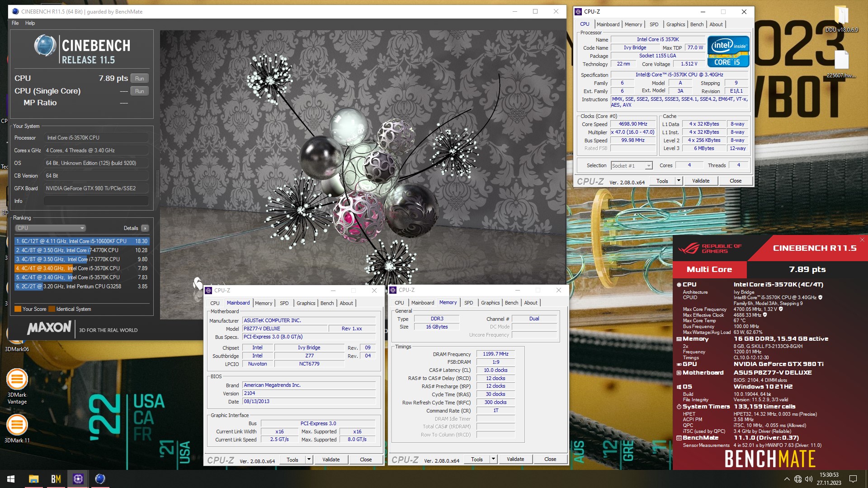Open SPD tab in Mainboard CPU-Z window
The image size is (868, 488).
pyautogui.click(x=284, y=303)
